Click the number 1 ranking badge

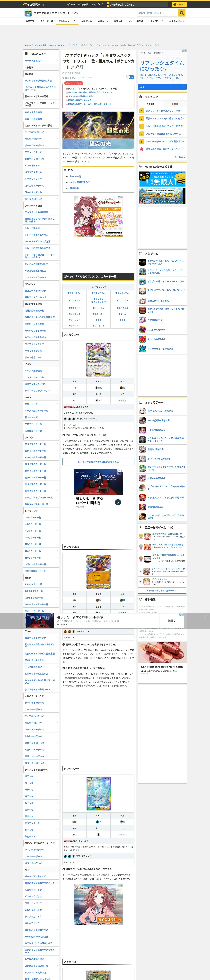tap(142, 111)
